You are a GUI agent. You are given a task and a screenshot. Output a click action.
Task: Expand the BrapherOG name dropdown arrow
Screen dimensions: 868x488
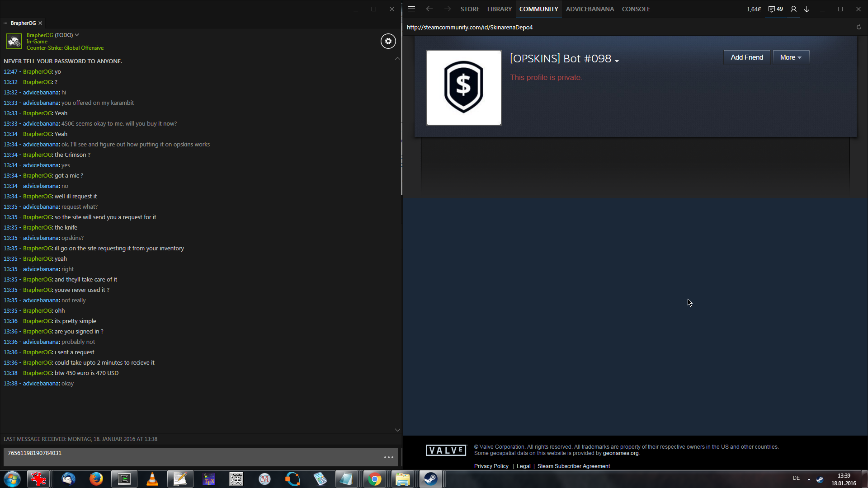77,35
